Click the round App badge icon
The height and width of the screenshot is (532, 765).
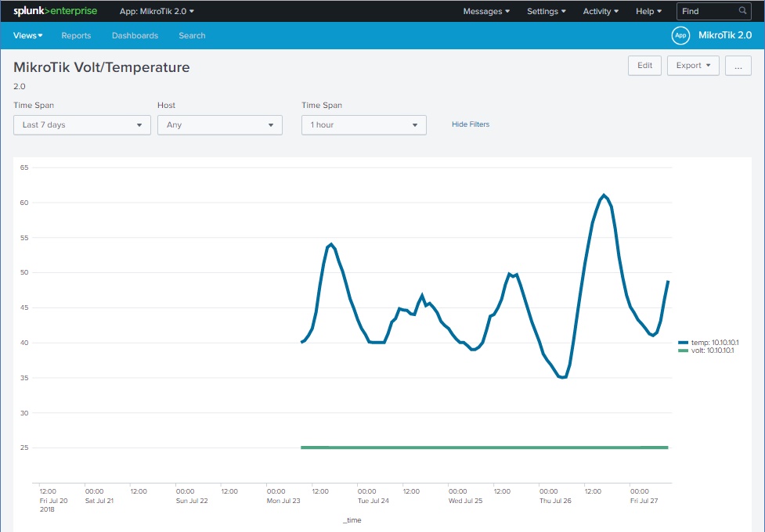click(680, 35)
